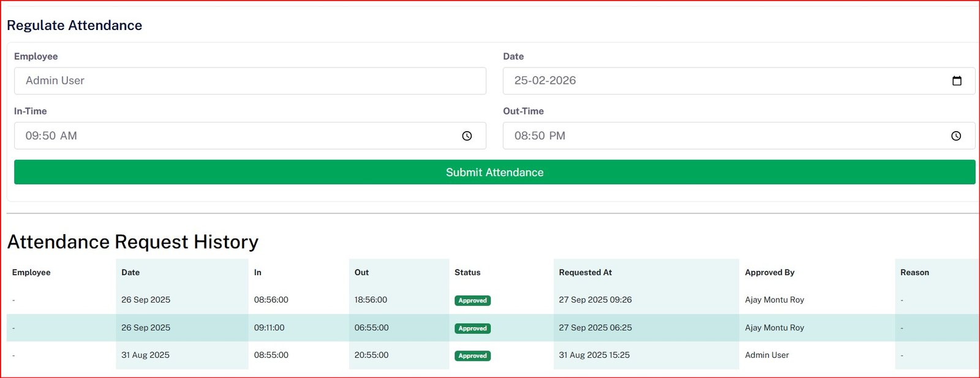Screen dimensions: 980x378
Task: Click the Approved badge for 31 Aug 2025
Action: pos(472,356)
